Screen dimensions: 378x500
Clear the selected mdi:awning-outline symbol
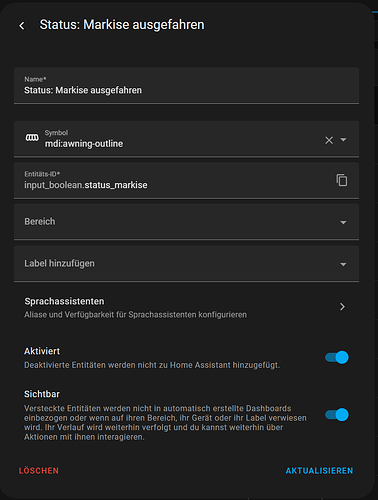coord(329,140)
